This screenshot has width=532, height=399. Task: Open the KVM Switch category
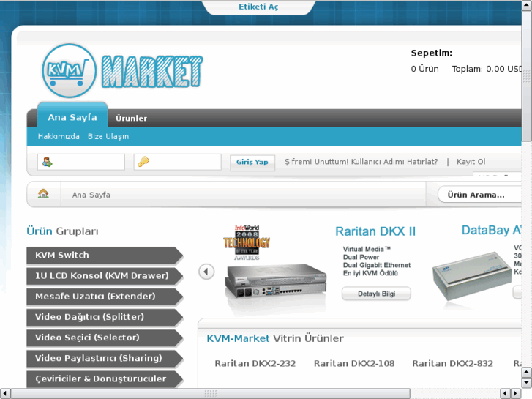click(105, 256)
